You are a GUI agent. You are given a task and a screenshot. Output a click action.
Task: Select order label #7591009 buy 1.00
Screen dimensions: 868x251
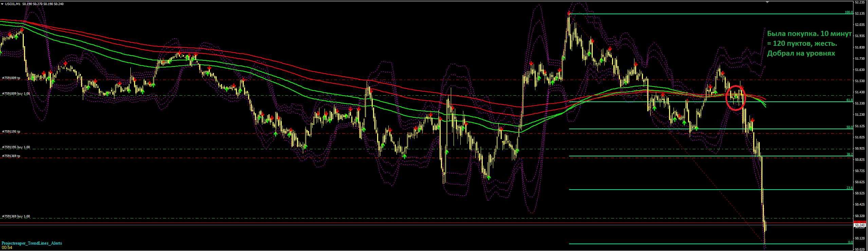(16, 94)
